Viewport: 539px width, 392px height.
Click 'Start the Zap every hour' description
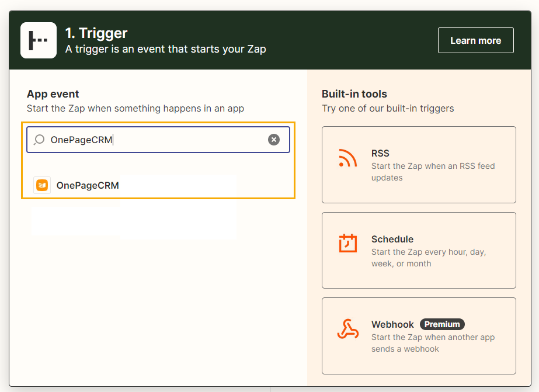pyautogui.click(x=429, y=258)
